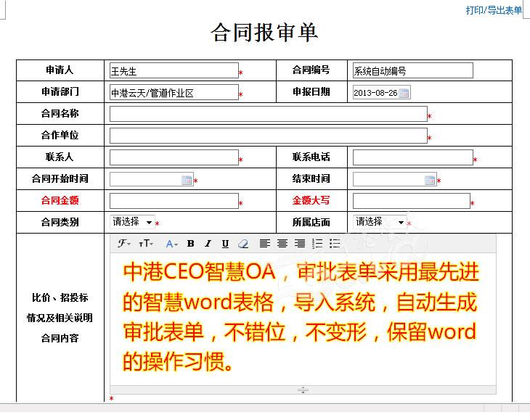
Task: Click the 结束时间 date field
Action: [x=394, y=179]
